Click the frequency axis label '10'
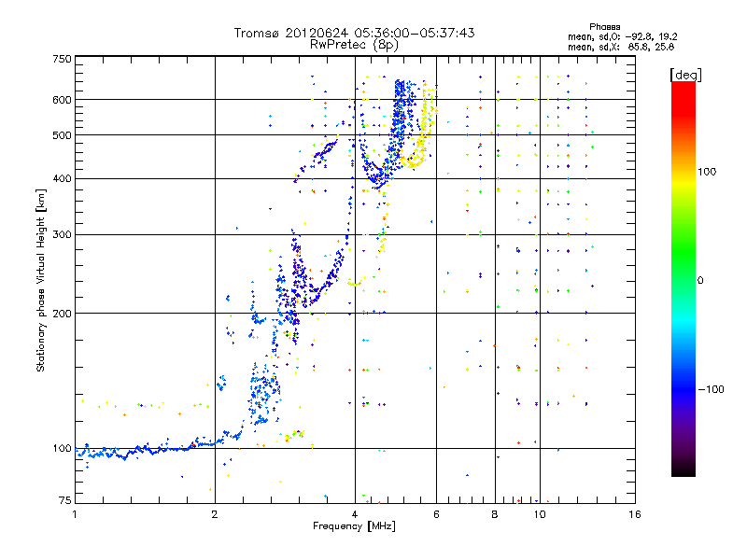This screenshot has width=747, height=560. click(540, 514)
